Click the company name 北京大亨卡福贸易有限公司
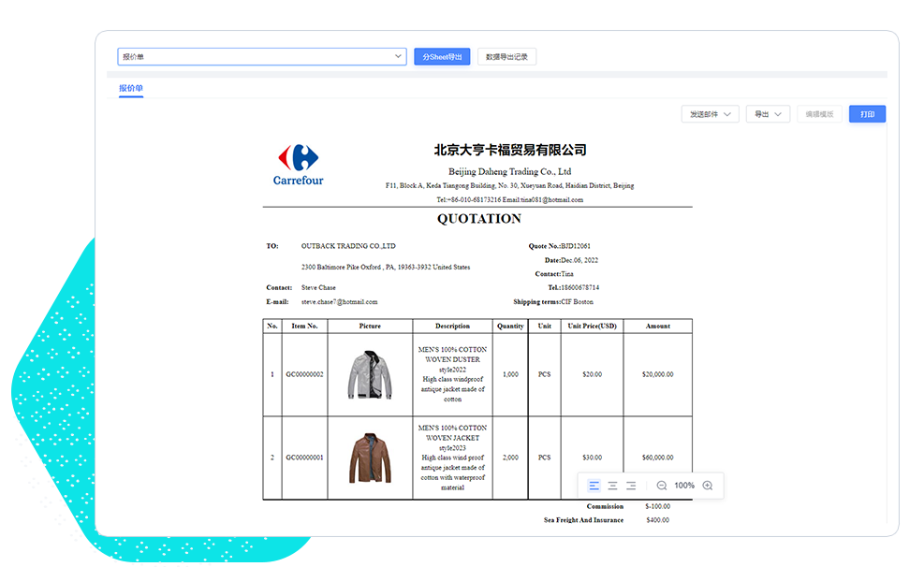The width and height of the screenshot is (924, 567). (510, 150)
